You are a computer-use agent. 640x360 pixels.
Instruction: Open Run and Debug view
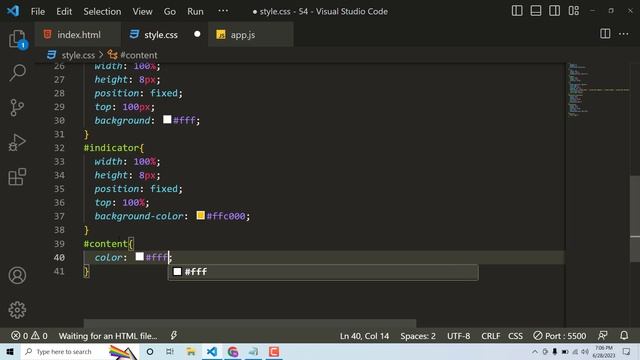17,142
